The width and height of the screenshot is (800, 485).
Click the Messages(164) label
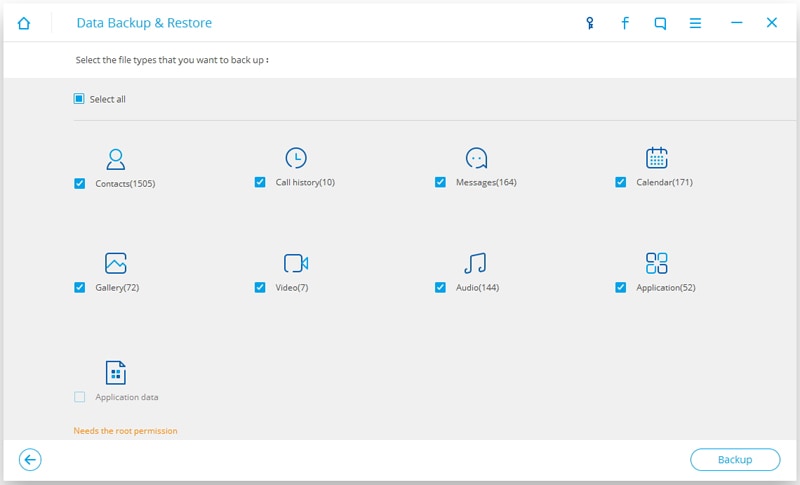486,182
